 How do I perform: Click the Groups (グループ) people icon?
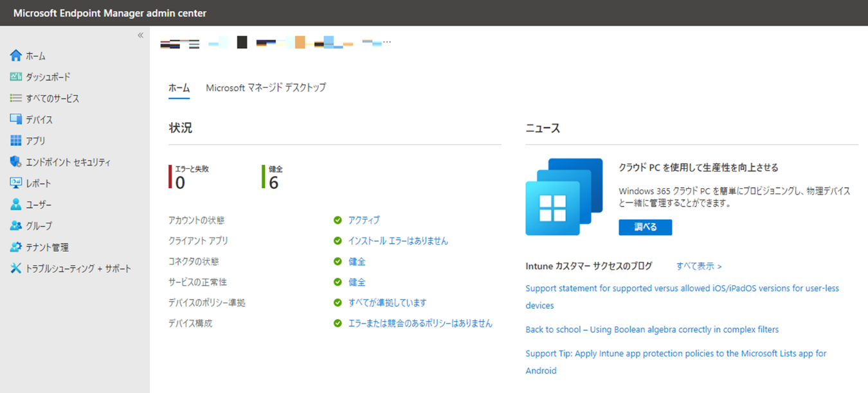pos(16,225)
